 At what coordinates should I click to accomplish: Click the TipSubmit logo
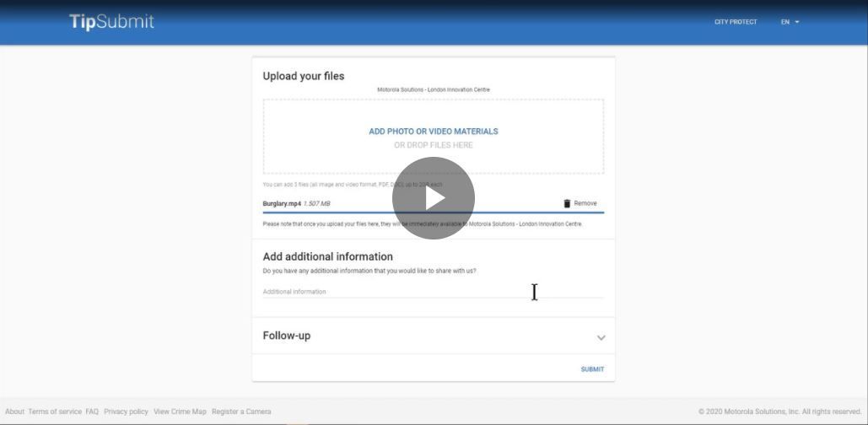click(111, 22)
